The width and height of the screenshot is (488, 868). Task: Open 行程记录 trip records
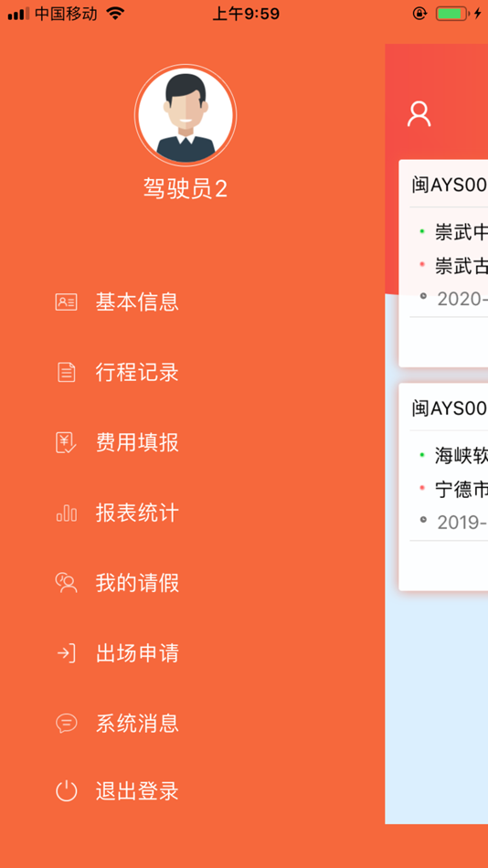pos(137,373)
